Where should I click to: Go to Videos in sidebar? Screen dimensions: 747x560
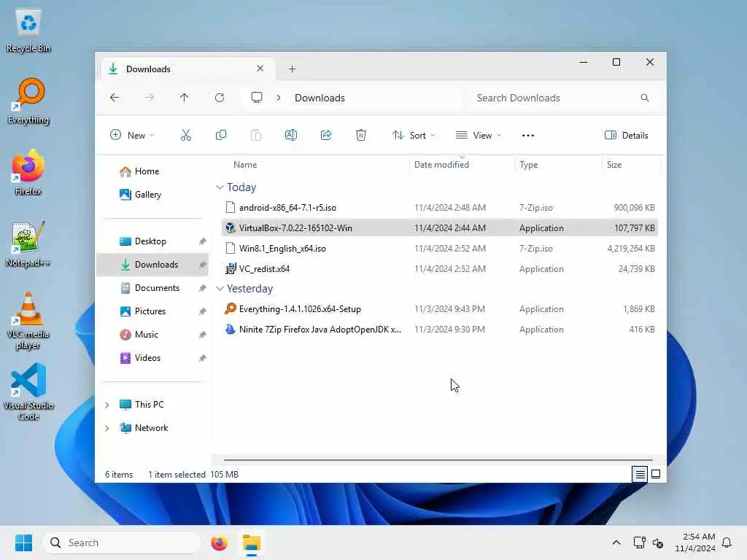coord(152,358)
